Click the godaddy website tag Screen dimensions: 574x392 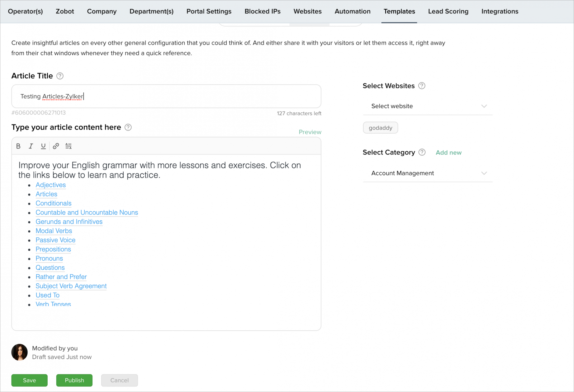380,128
